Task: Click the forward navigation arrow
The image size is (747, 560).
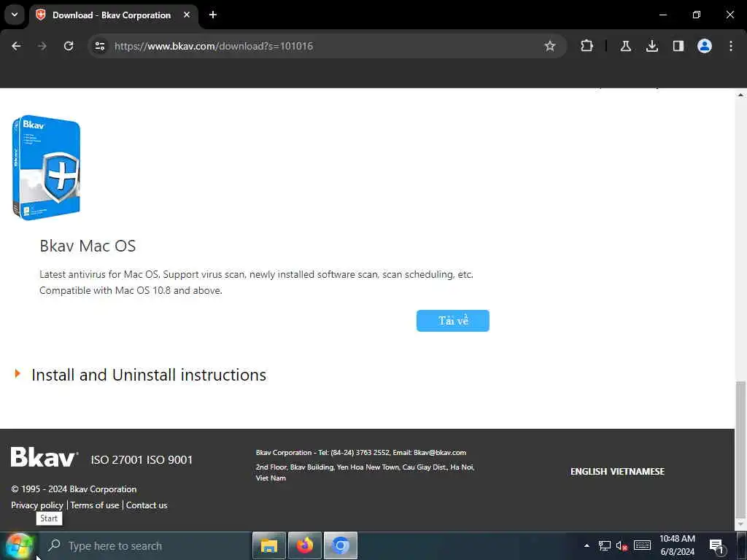Action: (42, 46)
